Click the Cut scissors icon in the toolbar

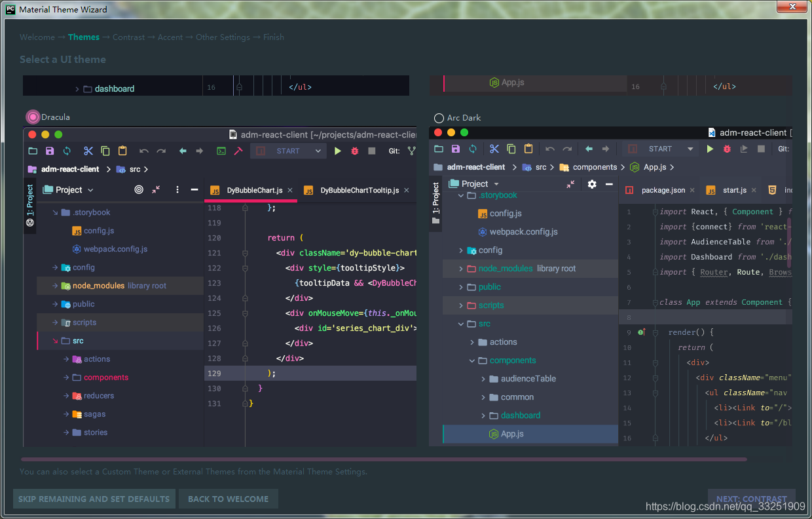[x=88, y=151]
